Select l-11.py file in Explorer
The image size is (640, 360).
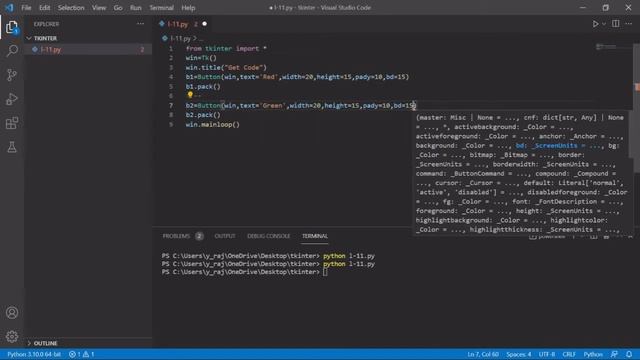[88, 49]
